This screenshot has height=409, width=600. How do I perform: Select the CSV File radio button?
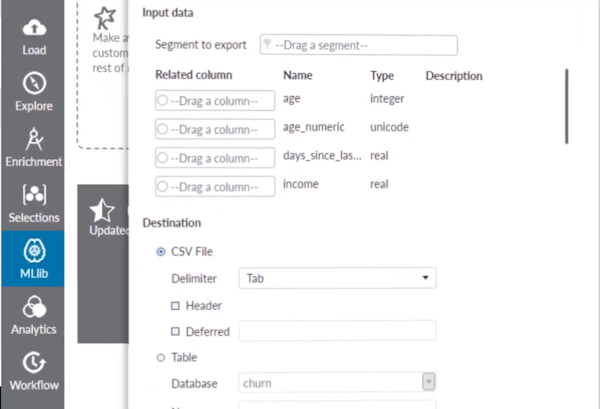point(161,252)
